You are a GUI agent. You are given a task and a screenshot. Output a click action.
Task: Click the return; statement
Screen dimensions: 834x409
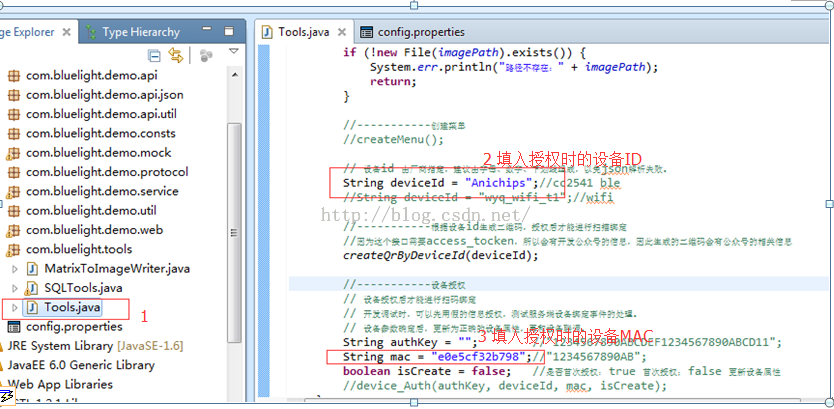coord(394,81)
